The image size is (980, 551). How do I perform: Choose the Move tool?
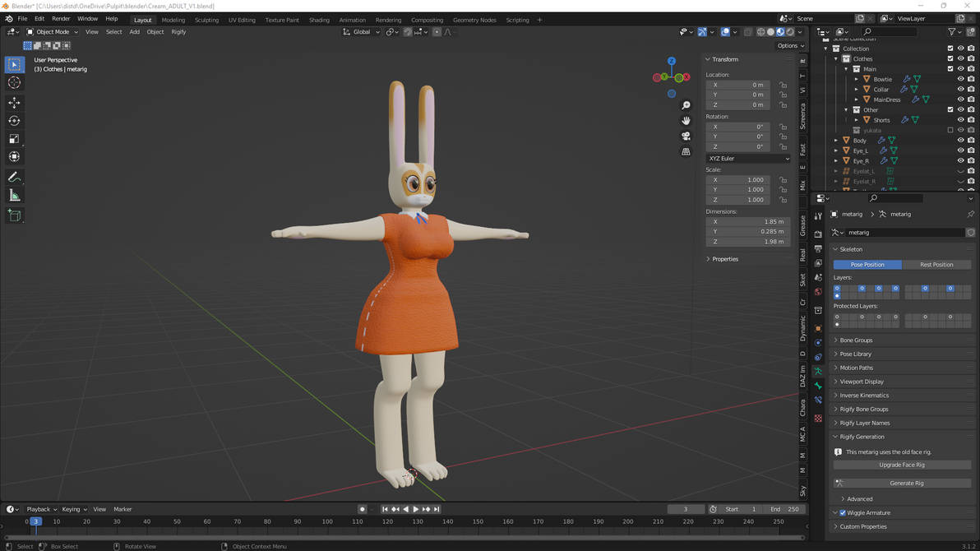(x=14, y=103)
